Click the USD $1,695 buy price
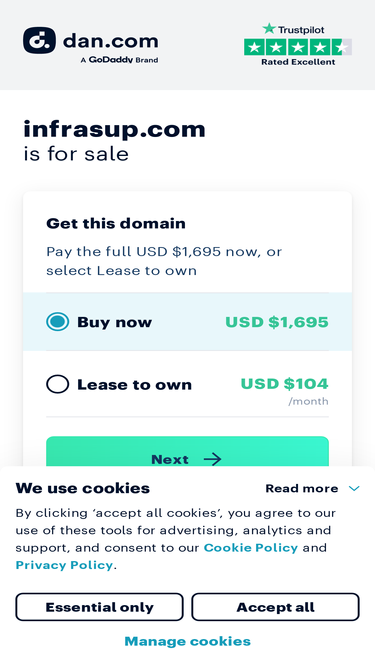 point(277,322)
